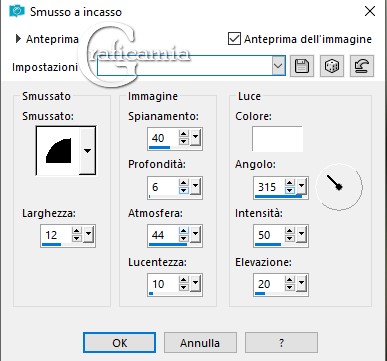Increase the Larghezza value with up arrow
The width and height of the screenshot is (387, 361).
click(77, 231)
